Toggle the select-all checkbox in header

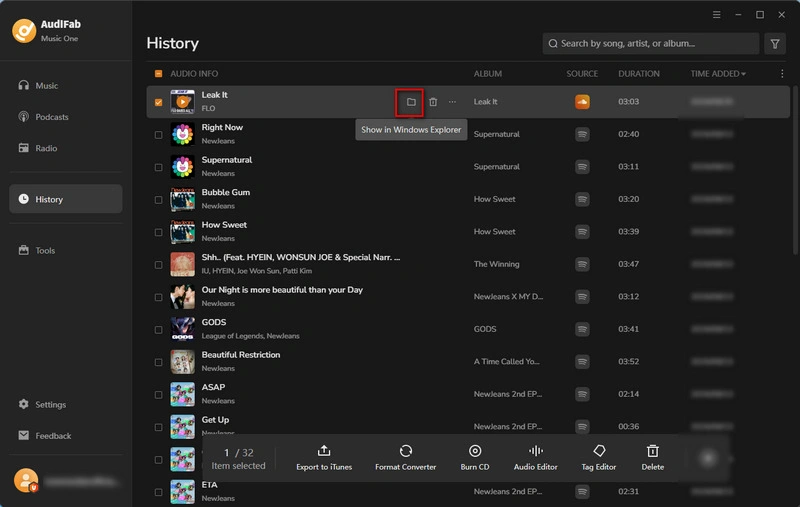coord(158,74)
